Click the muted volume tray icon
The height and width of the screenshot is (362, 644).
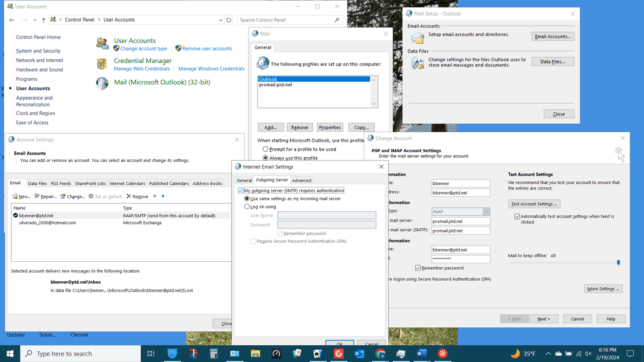(588, 354)
